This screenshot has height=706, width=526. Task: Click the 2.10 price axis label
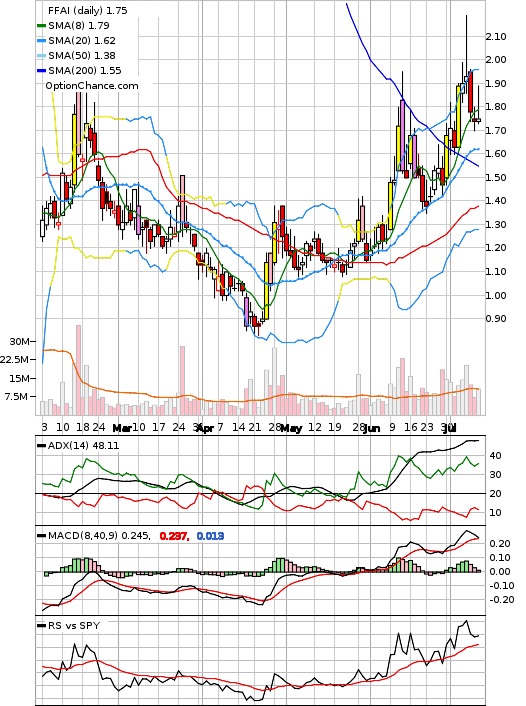pyautogui.click(x=495, y=36)
